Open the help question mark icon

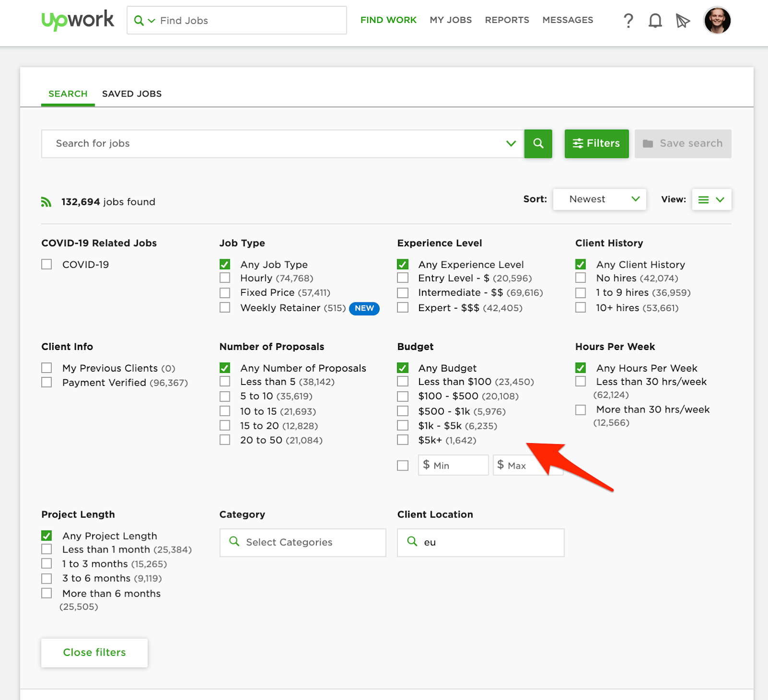(628, 21)
